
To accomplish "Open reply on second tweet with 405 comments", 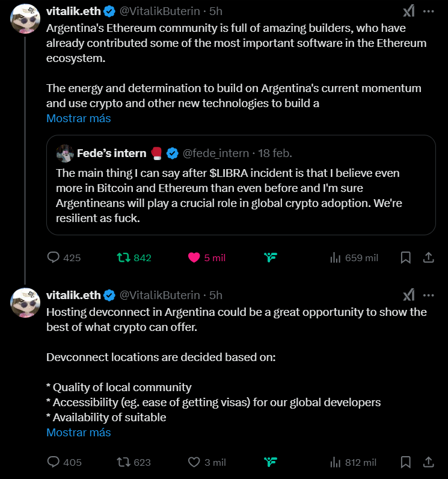I will pos(54,462).
